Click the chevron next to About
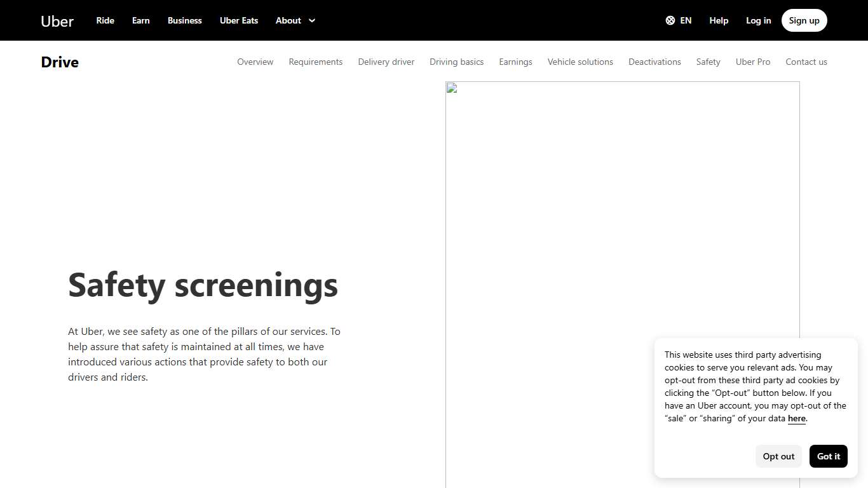The image size is (868, 488). point(312,21)
